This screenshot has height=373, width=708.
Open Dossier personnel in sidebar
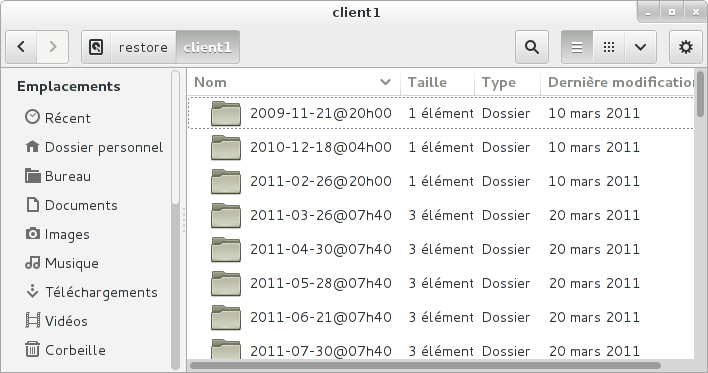click(94, 147)
